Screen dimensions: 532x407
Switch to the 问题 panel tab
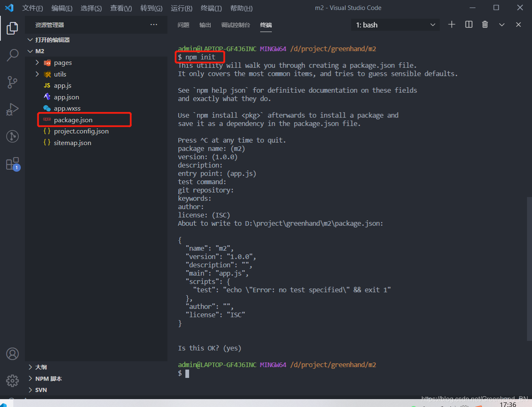pyautogui.click(x=183, y=25)
